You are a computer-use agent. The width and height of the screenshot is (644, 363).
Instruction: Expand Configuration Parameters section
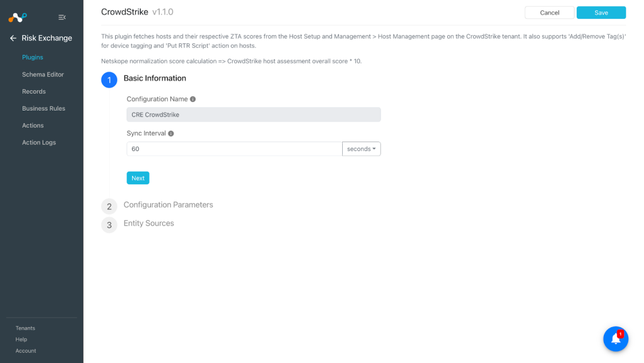click(x=169, y=204)
